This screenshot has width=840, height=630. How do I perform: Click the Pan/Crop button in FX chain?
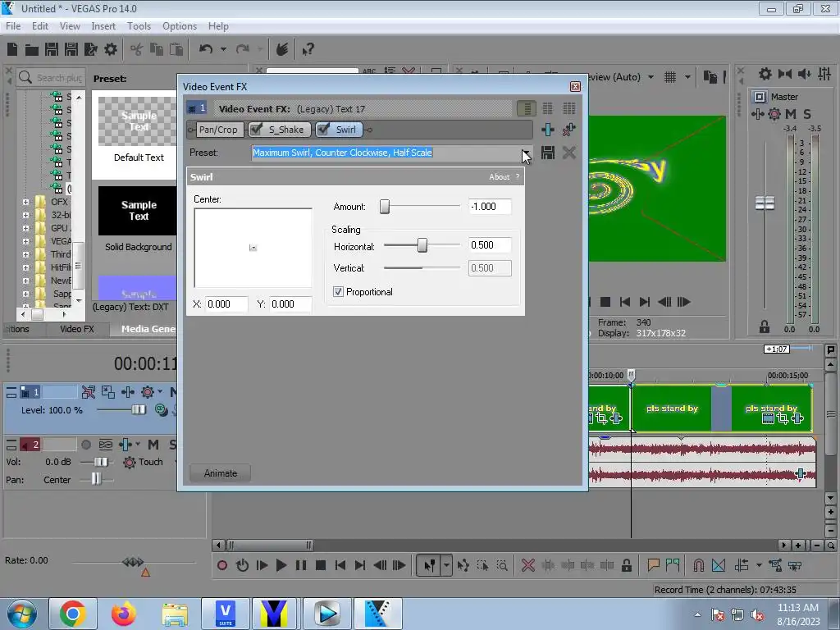pos(218,130)
